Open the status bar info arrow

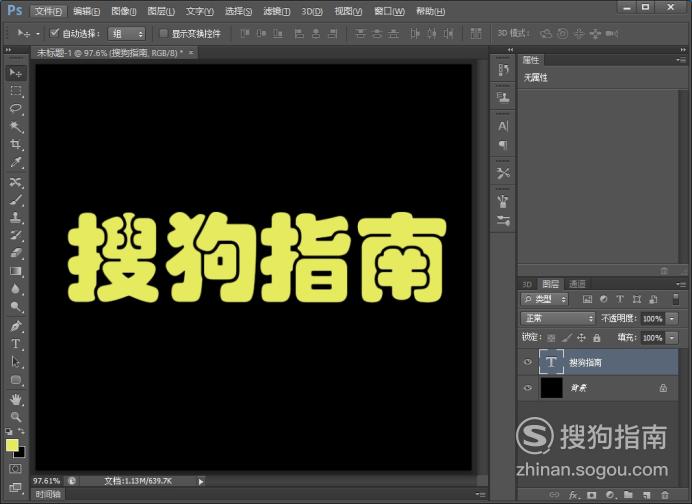pos(201,481)
